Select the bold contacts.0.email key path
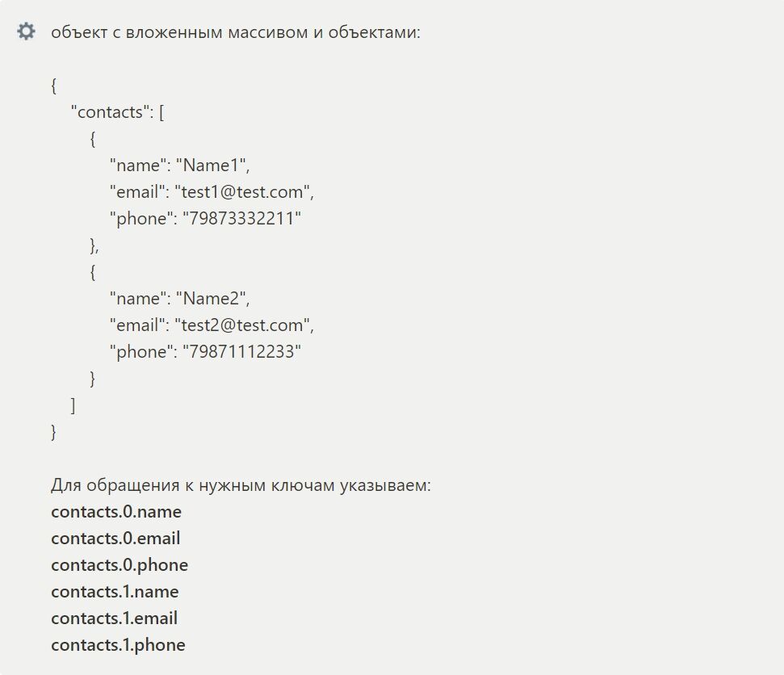This screenshot has height=675, width=784. [x=115, y=539]
